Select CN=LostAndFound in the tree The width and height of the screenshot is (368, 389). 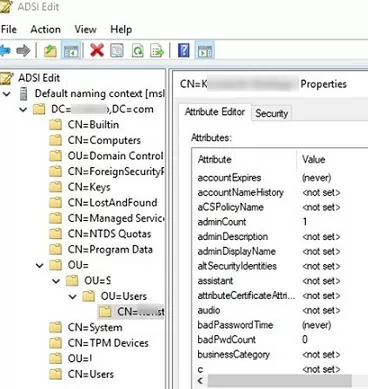pyautogui.click(x=112, y=203)
